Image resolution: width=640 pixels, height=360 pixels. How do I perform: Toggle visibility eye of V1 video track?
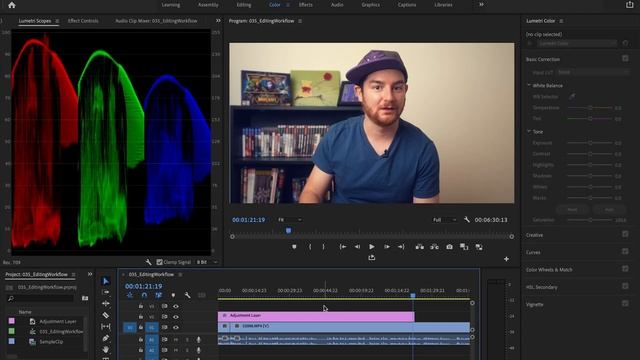(176, 327)
